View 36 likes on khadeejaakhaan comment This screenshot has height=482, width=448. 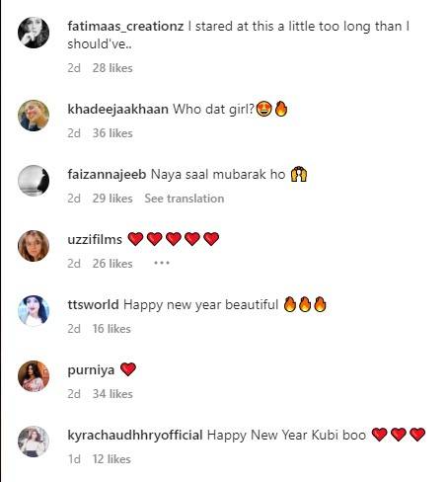(x=112, y=133)
